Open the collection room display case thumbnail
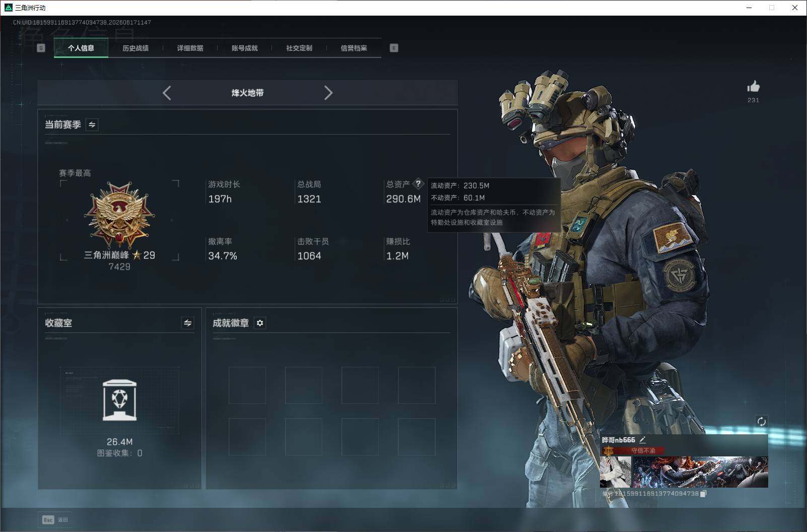 pos(119,401)
